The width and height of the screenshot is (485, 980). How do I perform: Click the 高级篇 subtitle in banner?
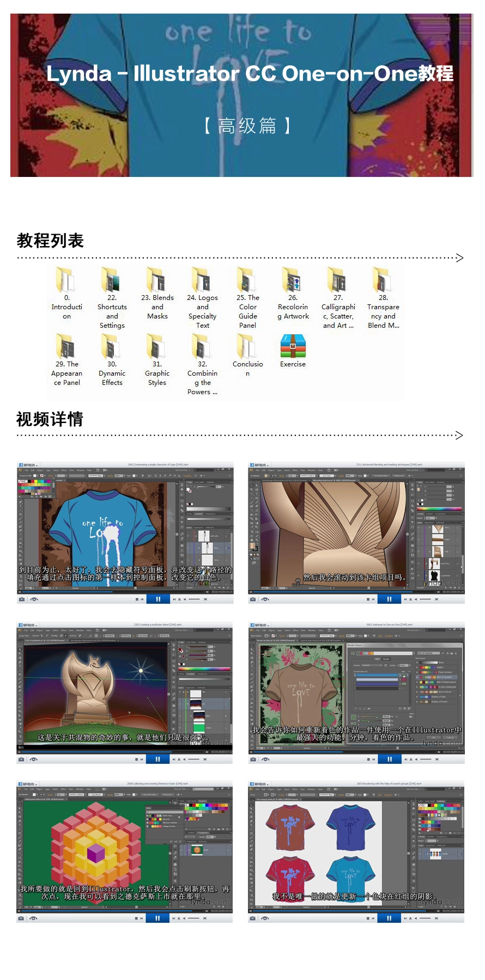[x=247, y=126]
